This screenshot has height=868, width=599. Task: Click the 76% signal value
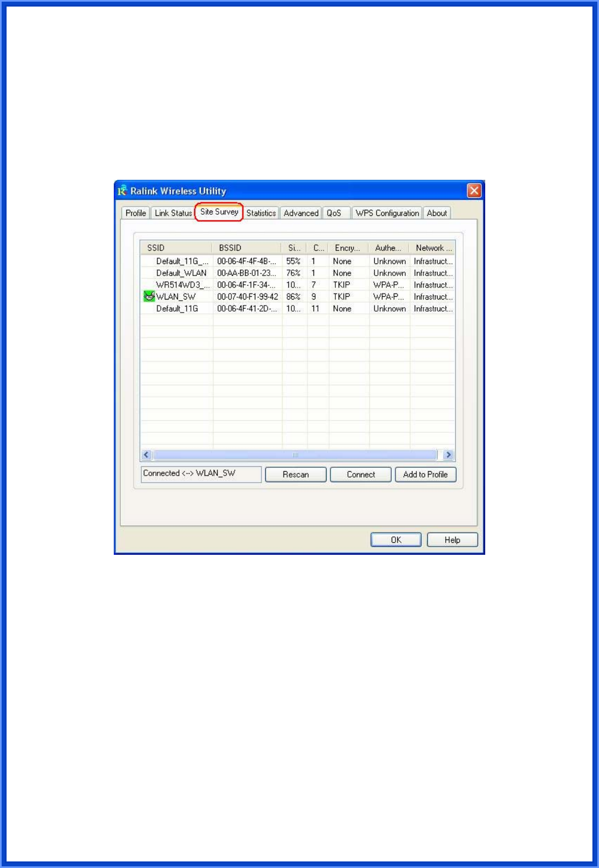coord(293,273)
